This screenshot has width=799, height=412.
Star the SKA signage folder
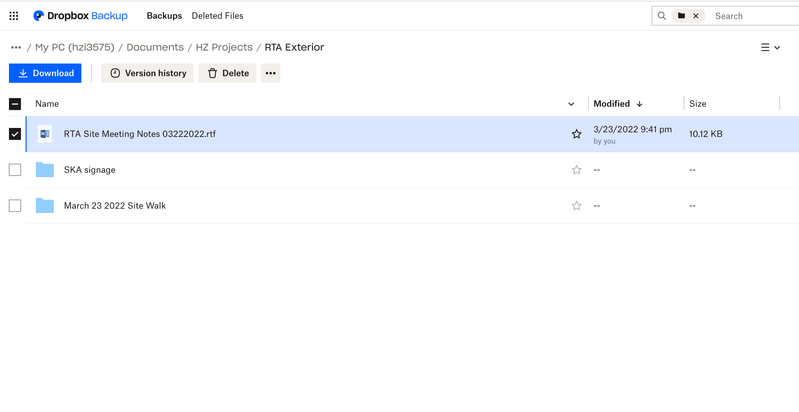pyautogui.click(x=576, y=170)
